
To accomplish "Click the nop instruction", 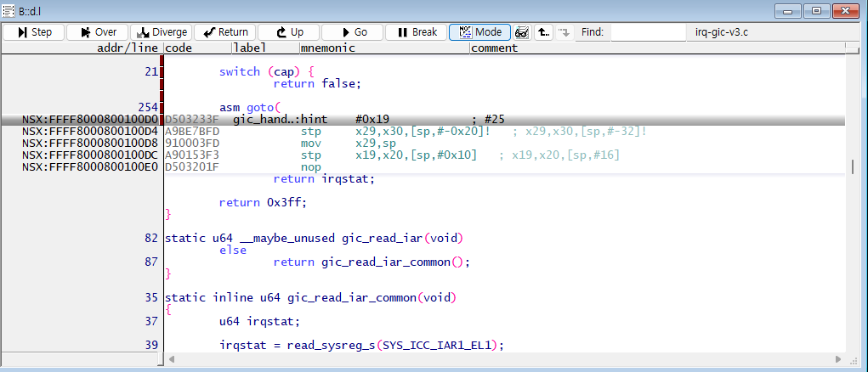I will (x=310, y=166).
